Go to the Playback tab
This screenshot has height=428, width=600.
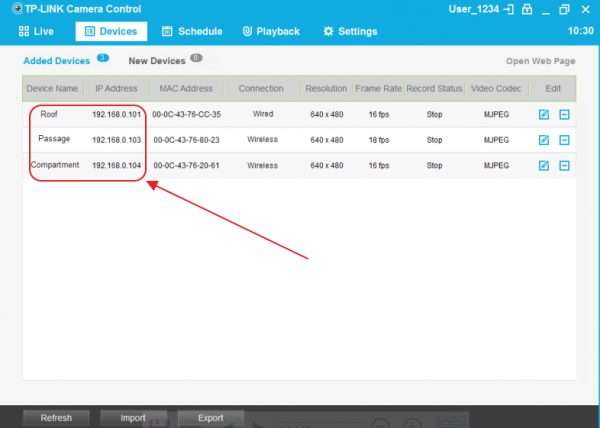pyautogui.click(x=271, y=31)
